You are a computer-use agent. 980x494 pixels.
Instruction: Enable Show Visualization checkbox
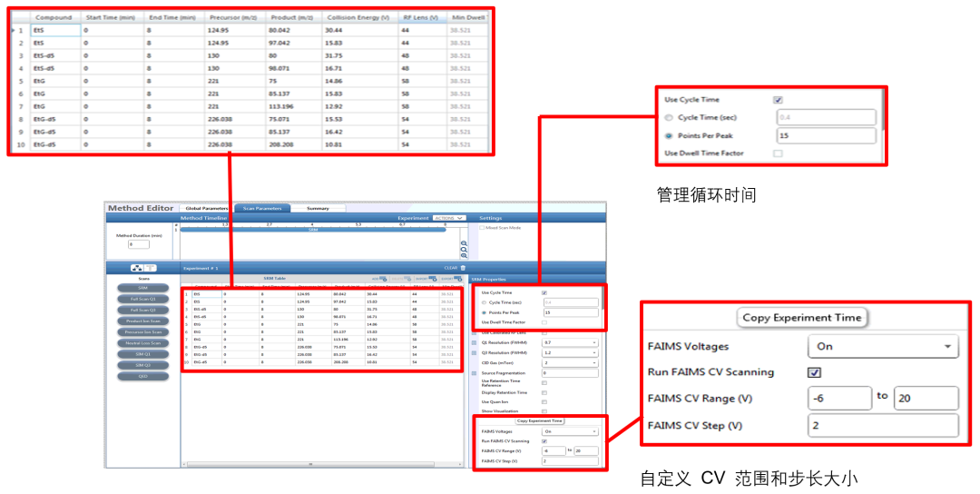coord(544,411)
